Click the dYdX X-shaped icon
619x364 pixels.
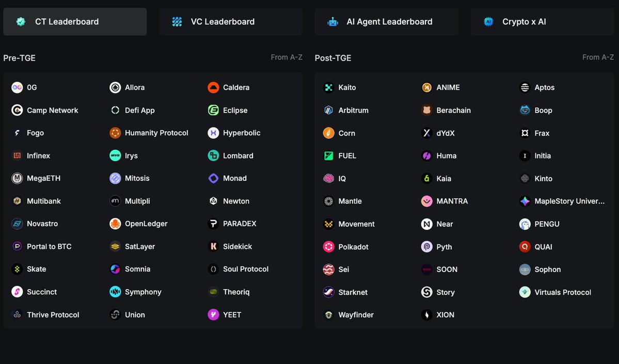[x=426, y=133]
